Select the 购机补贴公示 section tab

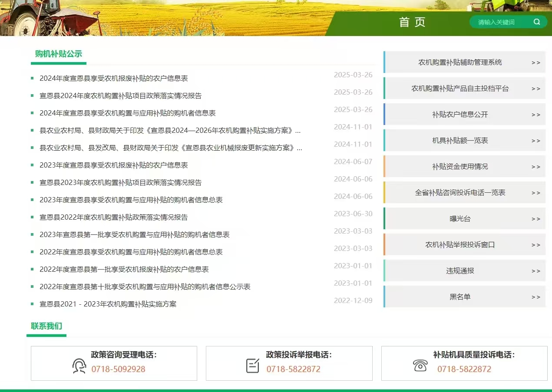58,54
